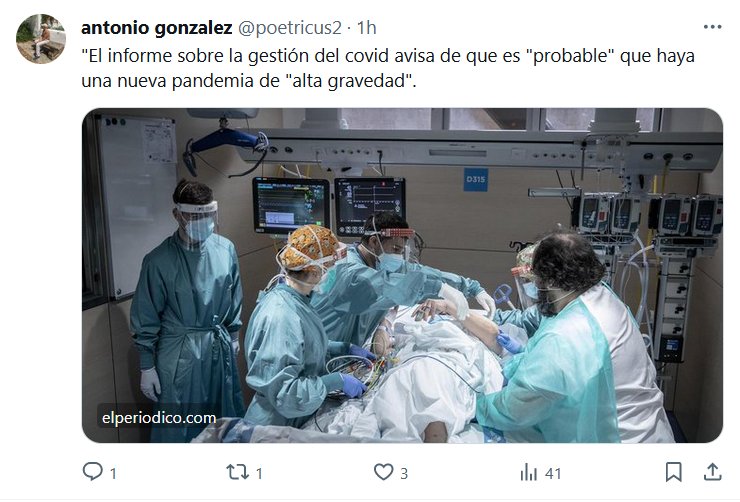Click the patient monitor screens in photo
The image size is (740, 502).
tap(329, 206)
